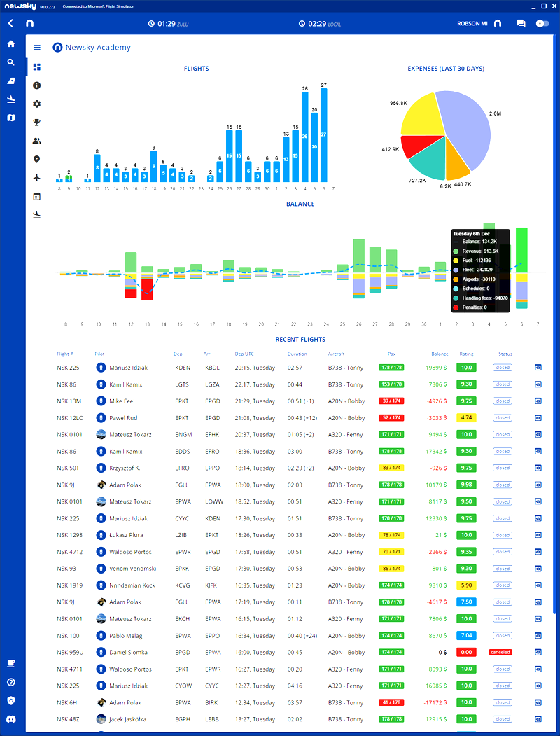Click the home icon in sidebar

tap(10, 43)
